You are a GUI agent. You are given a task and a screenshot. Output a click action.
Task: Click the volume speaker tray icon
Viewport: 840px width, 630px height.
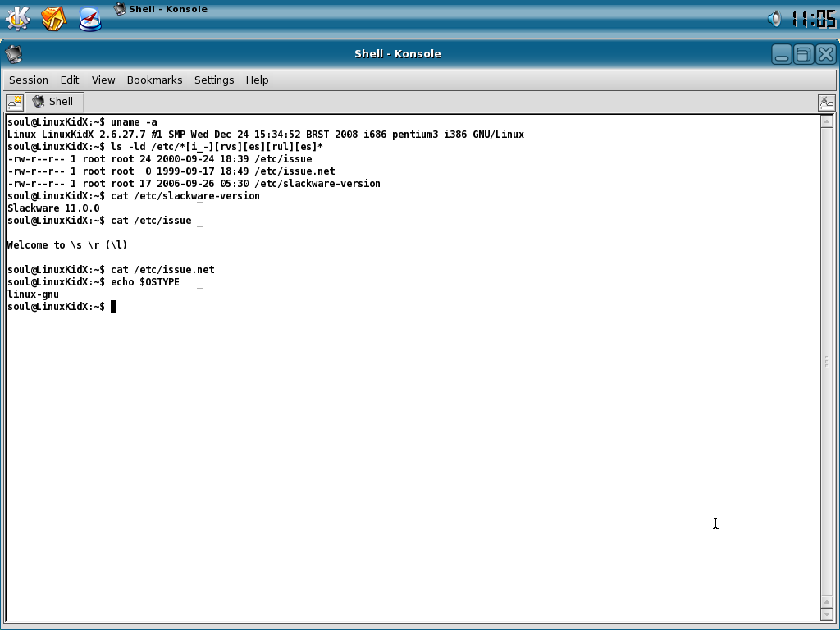(x=774, y=20)
